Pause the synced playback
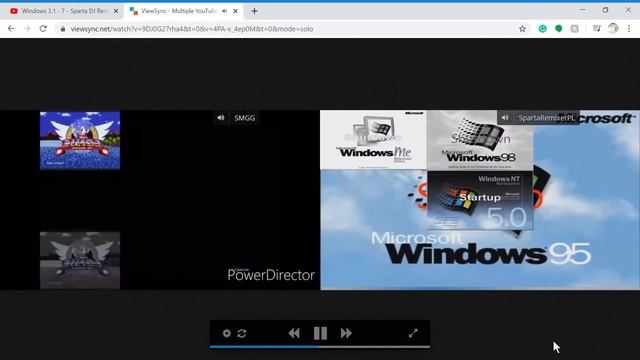This screenshot has height=360, width=640. pyautogui.click(x=320, y=333)
